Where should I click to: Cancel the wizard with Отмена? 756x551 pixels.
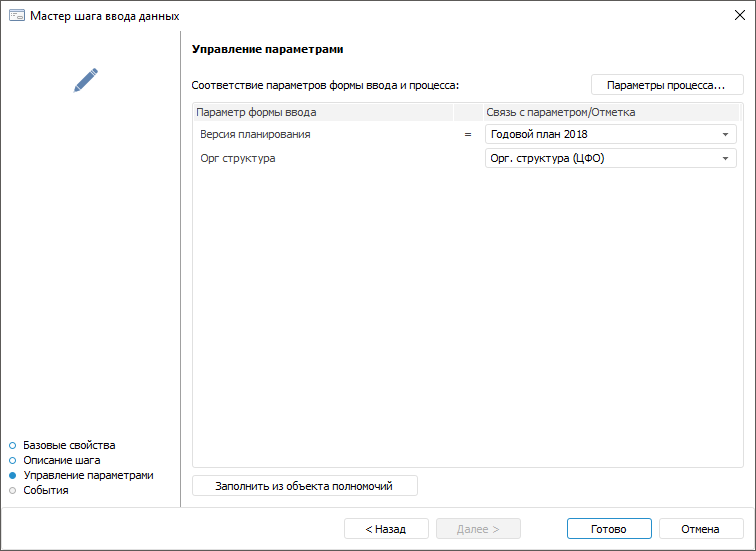coord(700,529)
